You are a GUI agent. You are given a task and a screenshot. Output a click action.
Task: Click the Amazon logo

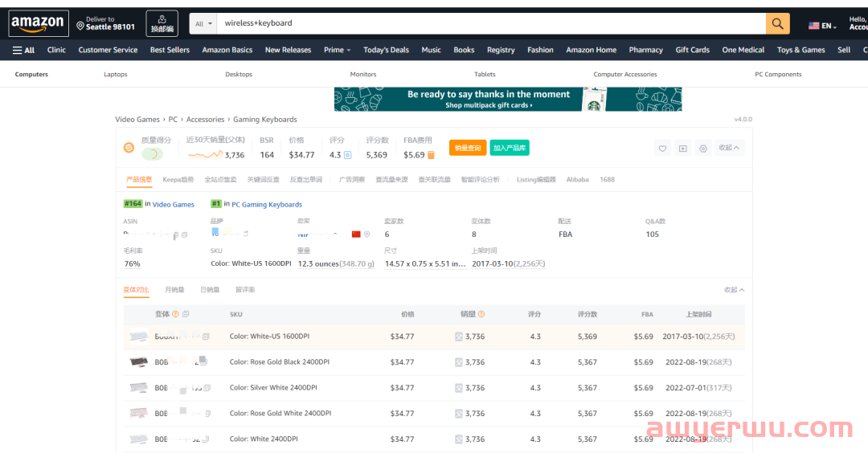(37, 24)
